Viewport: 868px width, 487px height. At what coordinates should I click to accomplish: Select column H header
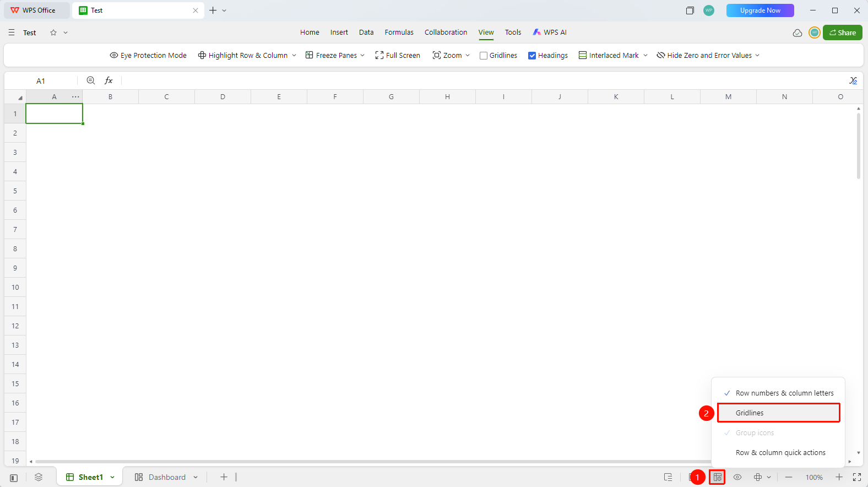(447, 97)
